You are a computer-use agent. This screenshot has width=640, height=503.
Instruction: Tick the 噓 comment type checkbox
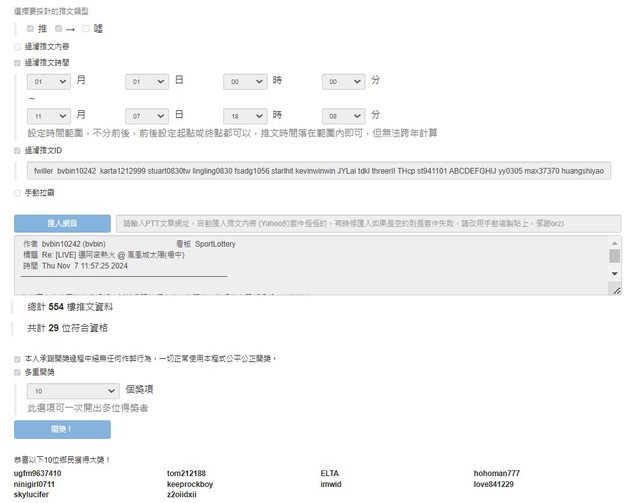pos(86,28)
